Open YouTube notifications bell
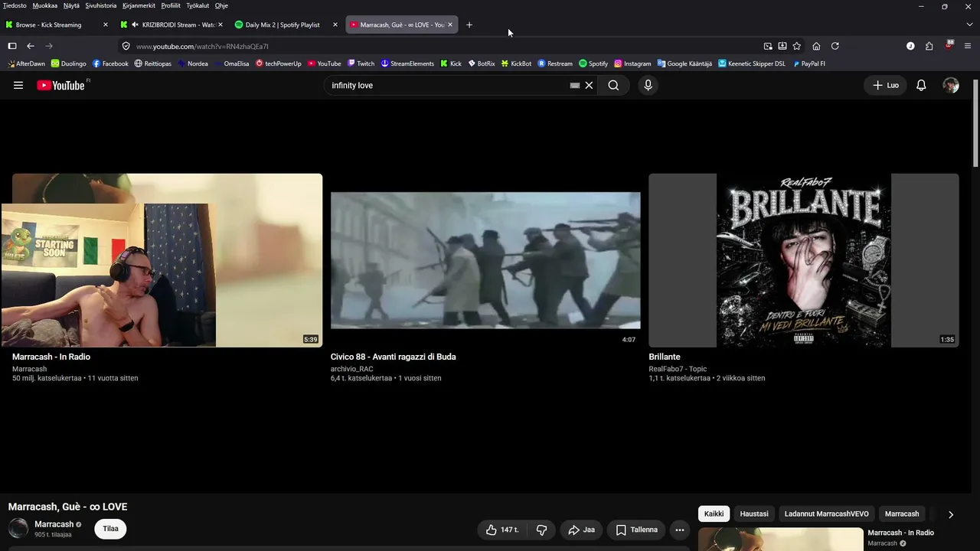Viewport: 980px width, 551px height. click(x=921, y=86)
